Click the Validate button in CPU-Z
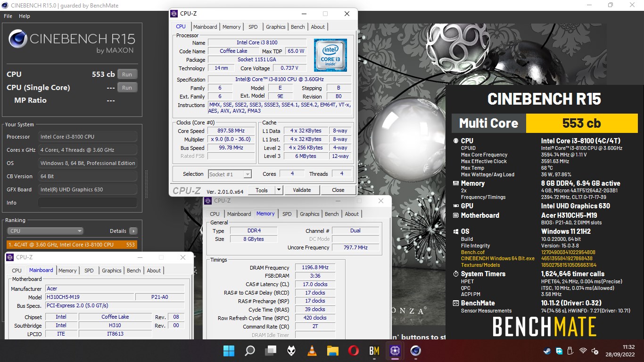The image size is (644, 362). pos(302,190)
